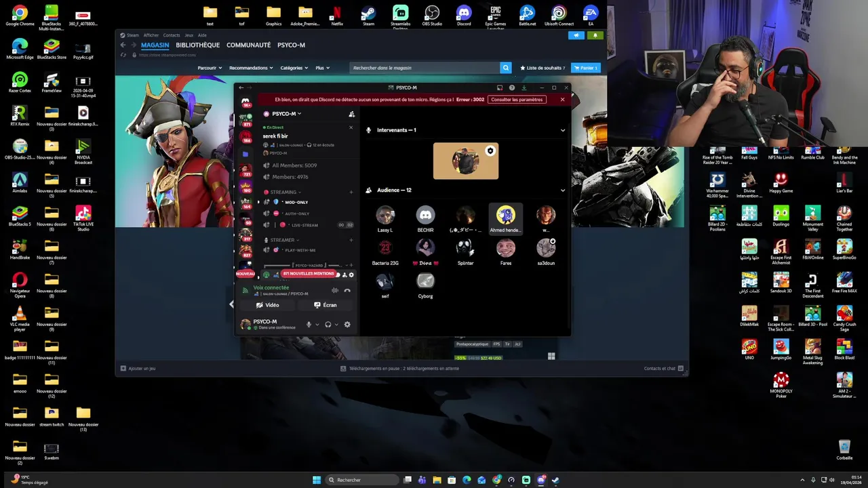
Task: Click Ajouter un jeu in Steam
Action: [138, 368]
